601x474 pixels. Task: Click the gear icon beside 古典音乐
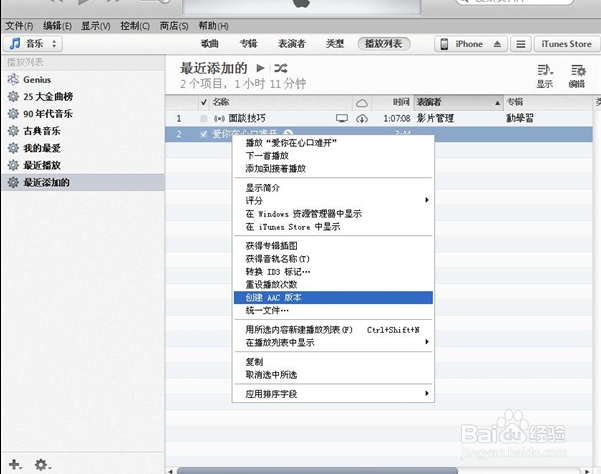coord(13,131)
